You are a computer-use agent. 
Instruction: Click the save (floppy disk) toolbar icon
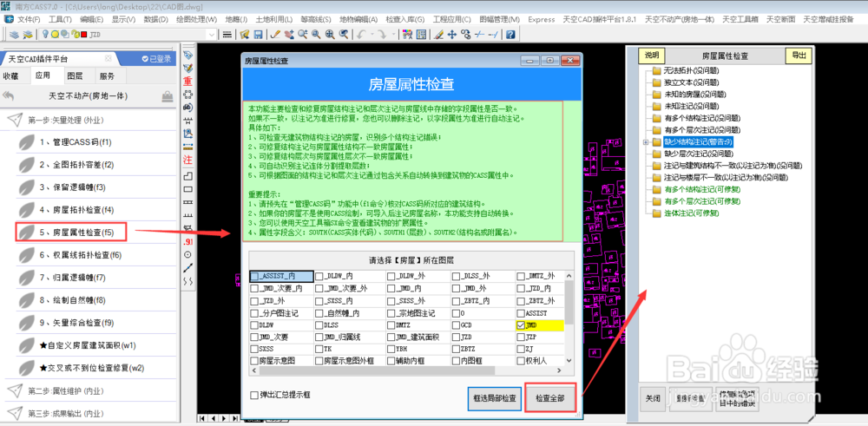[x=258, y=35]
